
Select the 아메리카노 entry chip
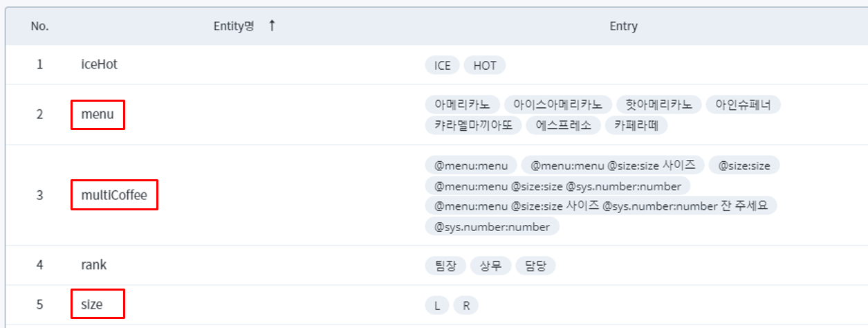click(x=462, y=105)
